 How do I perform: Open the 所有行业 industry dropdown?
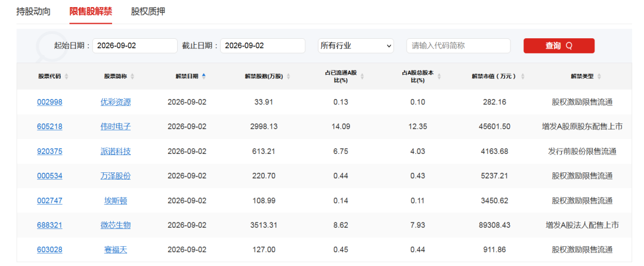coord(355,45)
